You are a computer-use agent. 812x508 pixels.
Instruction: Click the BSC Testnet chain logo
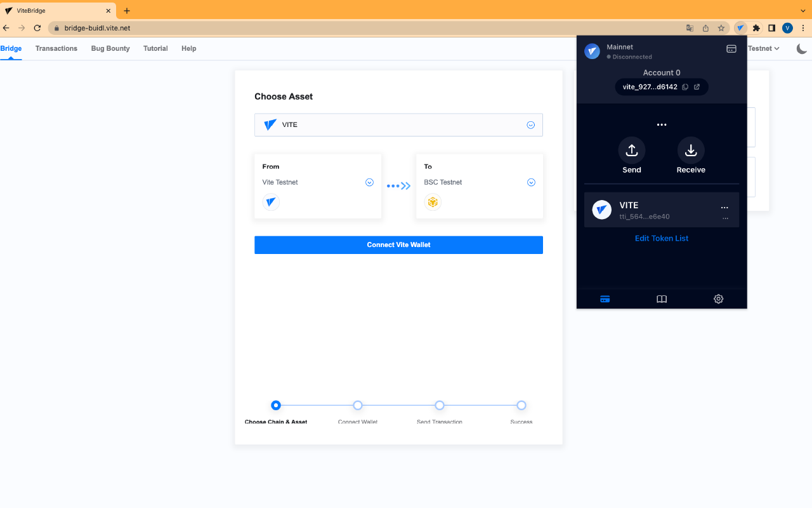[433, 202]
